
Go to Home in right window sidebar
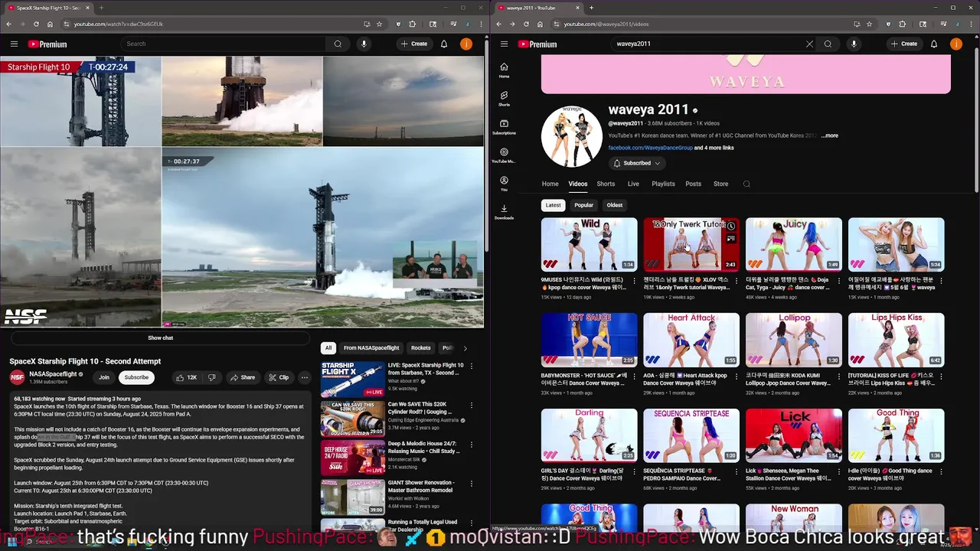pos(504,70)
